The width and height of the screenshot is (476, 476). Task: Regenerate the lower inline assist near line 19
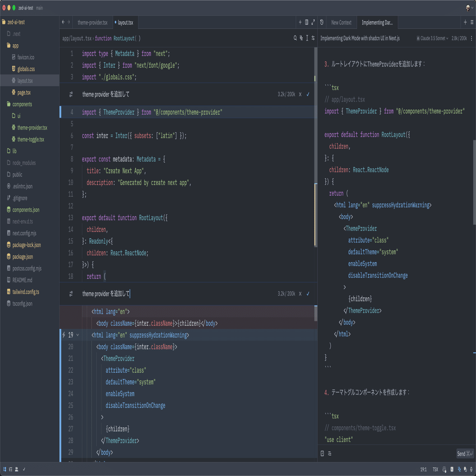pos(71,294)
